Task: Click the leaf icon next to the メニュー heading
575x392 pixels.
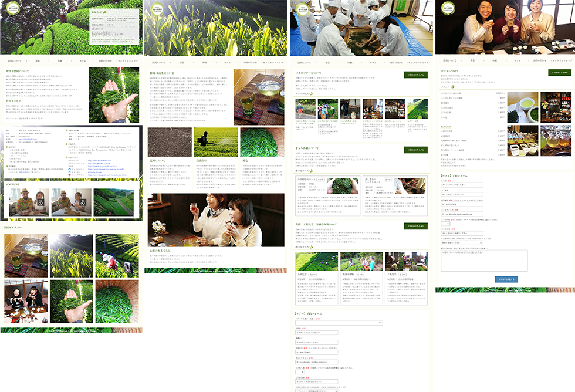Action: (453, 87)
